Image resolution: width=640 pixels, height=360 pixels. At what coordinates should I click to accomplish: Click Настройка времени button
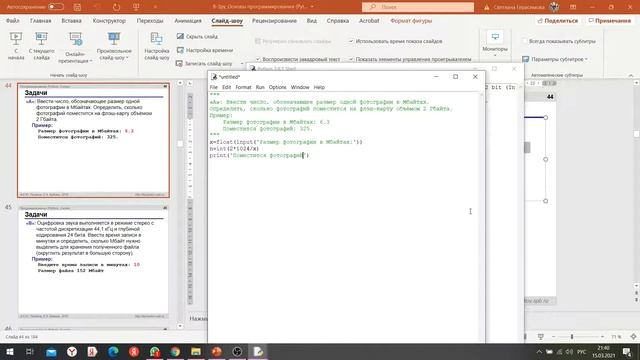[205, 50]
